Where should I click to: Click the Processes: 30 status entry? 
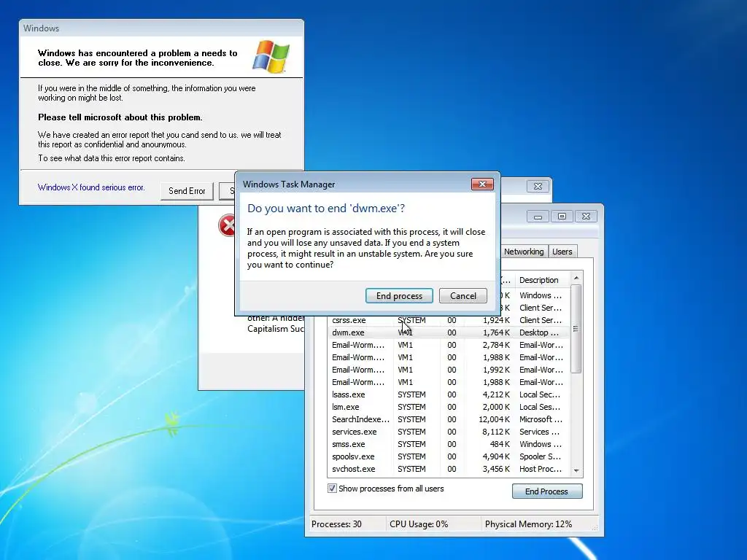pyautogui.click(x=336, y=524)
